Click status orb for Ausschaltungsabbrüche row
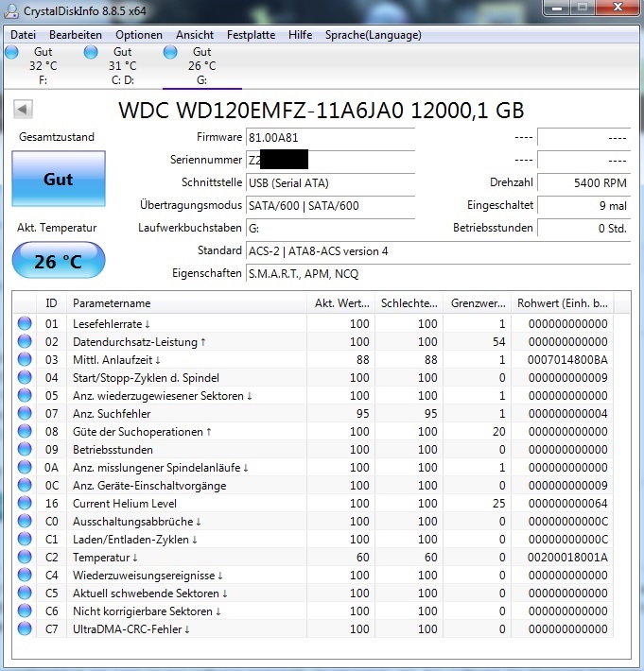Image resolution: width=644 pixels, height=671 pixels. [x=25, y=522]
